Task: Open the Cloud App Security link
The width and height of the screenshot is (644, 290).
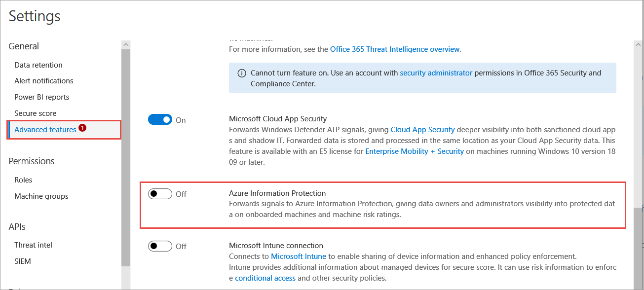Action: pos(422,130)
